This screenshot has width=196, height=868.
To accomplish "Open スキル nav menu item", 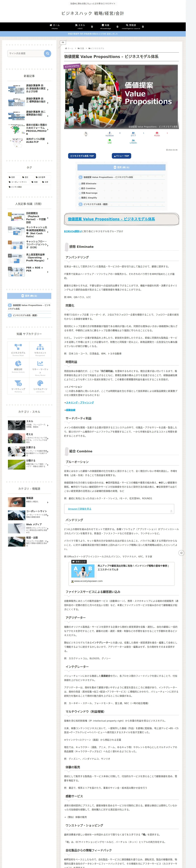I will (x=80, y=27).
